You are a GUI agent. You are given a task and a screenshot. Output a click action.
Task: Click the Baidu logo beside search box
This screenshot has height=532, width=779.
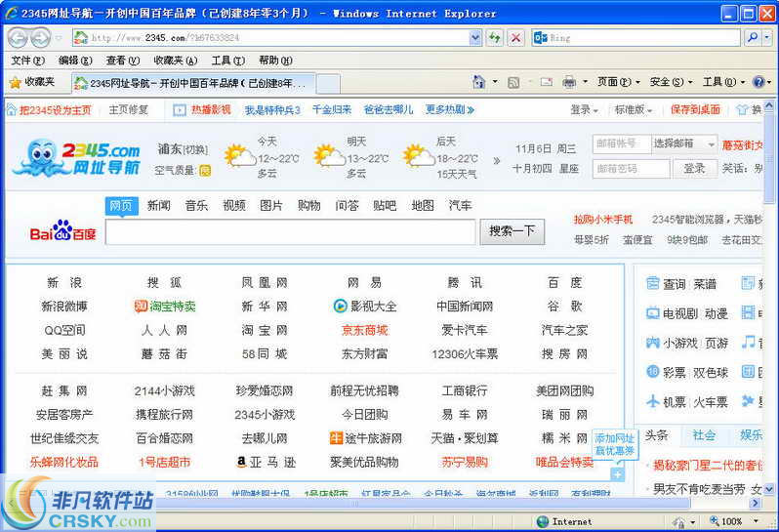(62, 230)
